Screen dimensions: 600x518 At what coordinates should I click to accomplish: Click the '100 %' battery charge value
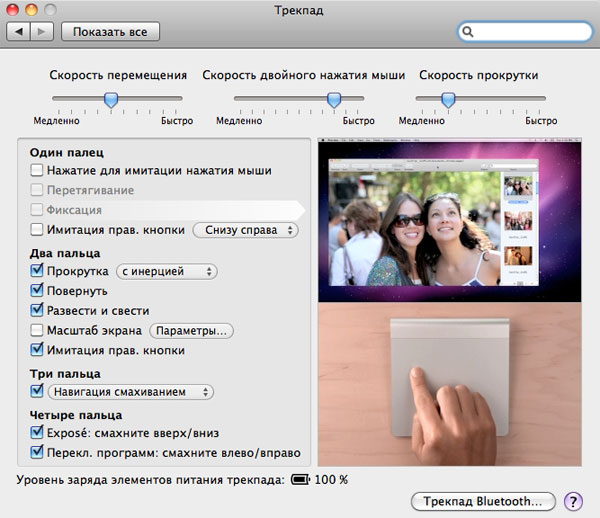(331, 479)
